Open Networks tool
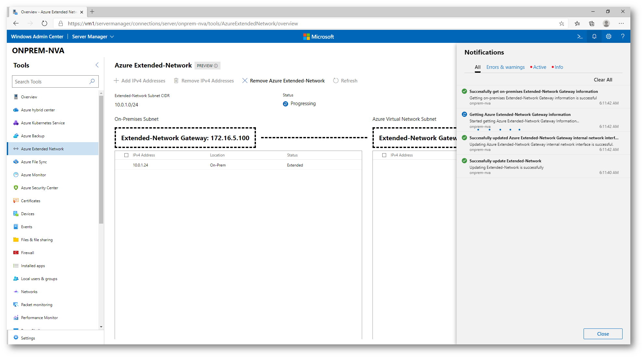Image resolution: width=644 pixels, height=358 pixels. [53, 292]
